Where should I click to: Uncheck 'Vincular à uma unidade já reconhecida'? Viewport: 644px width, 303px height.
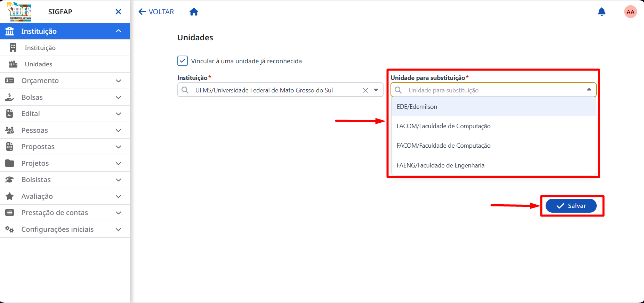pos(183,61)
